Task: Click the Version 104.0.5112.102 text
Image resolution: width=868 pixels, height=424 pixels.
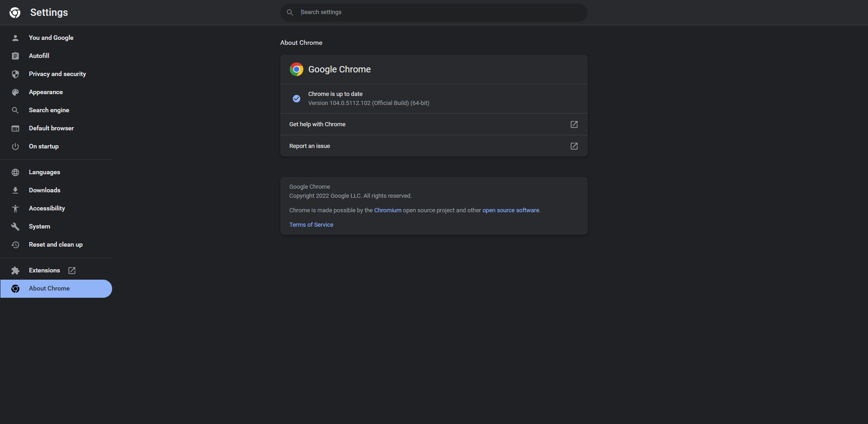Action: coord(369,103)
